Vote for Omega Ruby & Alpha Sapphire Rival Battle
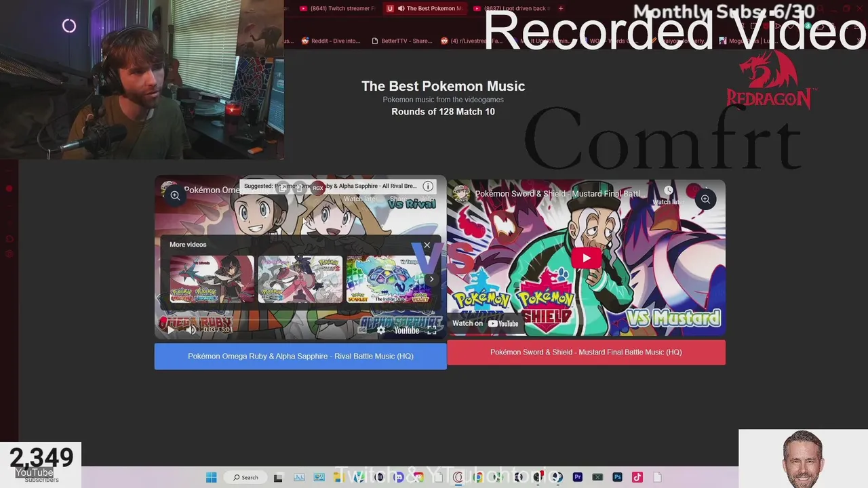868x488 pixels. click(300, 356)
